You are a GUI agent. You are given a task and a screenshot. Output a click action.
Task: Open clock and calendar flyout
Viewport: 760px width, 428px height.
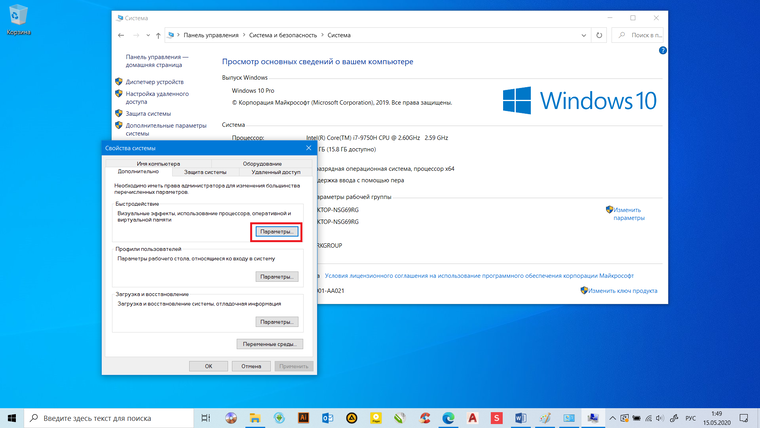point(717,418)
